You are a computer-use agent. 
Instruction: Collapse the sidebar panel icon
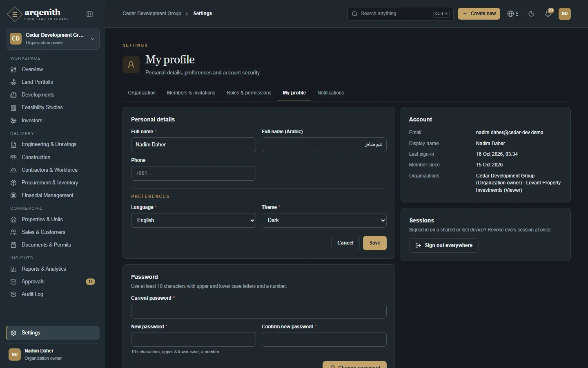pos(90,14)
